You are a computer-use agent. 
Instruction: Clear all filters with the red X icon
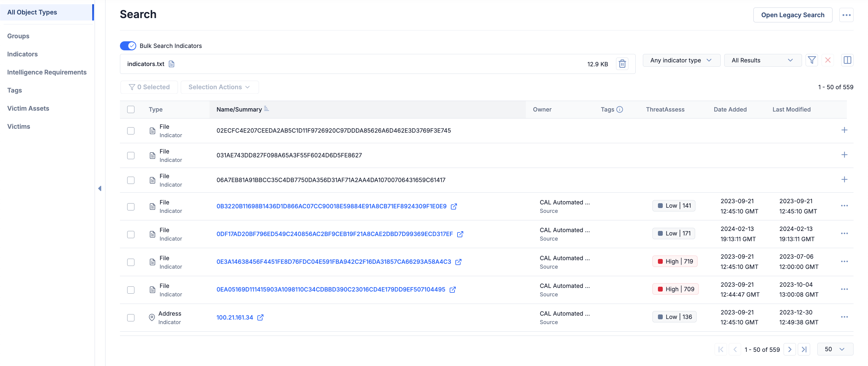[829, 60]
